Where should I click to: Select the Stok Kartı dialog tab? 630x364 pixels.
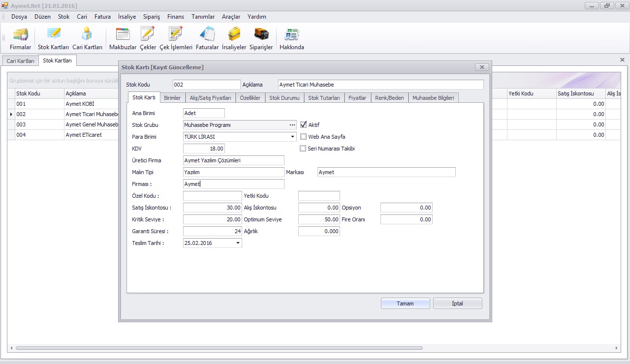tap(144, 97)
